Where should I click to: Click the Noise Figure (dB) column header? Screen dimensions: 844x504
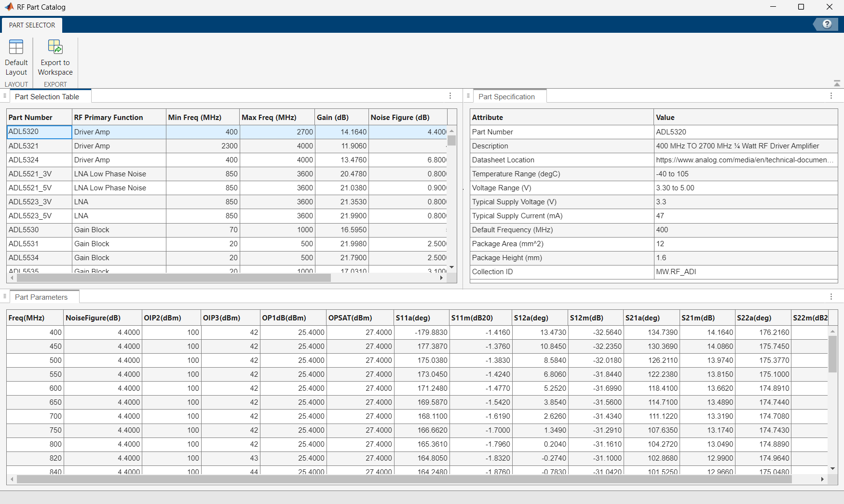pos(400,118)
